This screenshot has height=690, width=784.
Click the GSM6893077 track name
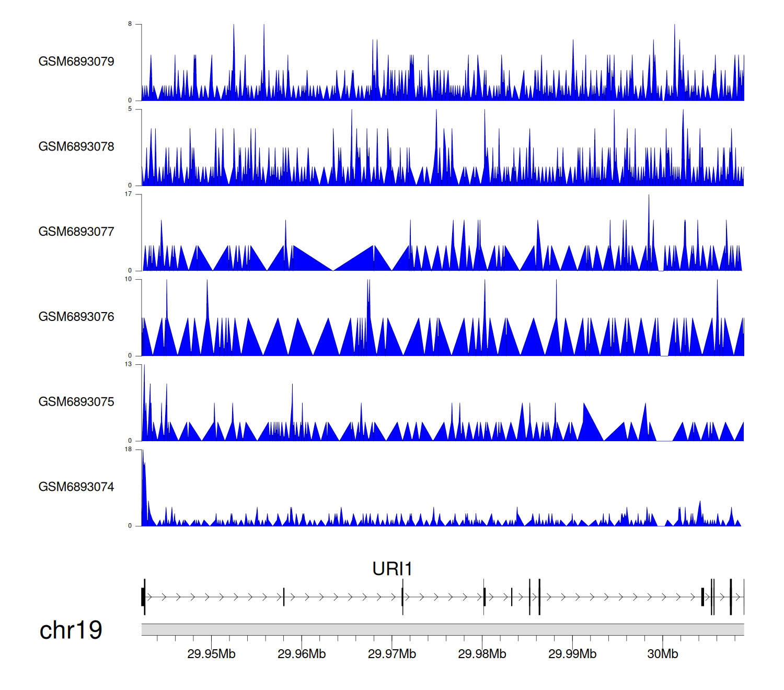tap(76, 232)
